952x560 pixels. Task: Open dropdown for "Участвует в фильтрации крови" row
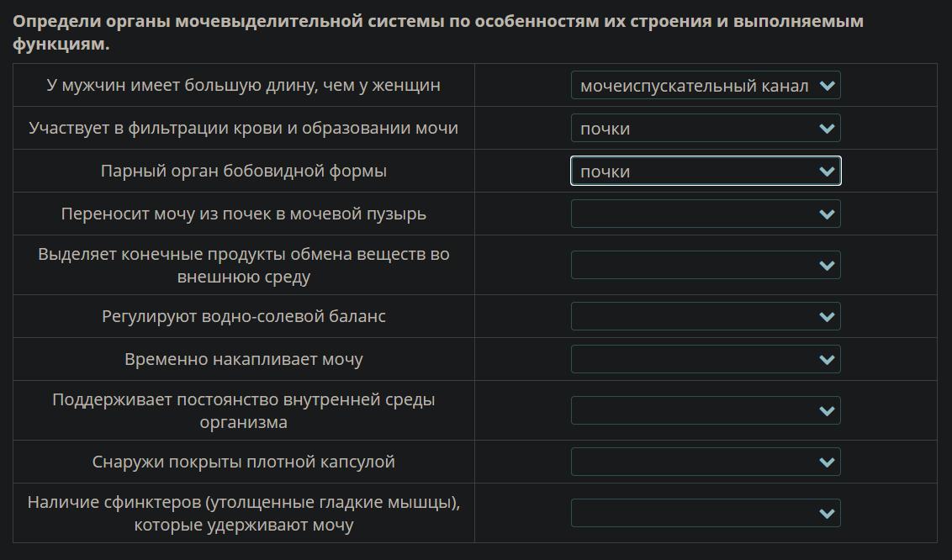pyautogui.click(x=705, y=129)
